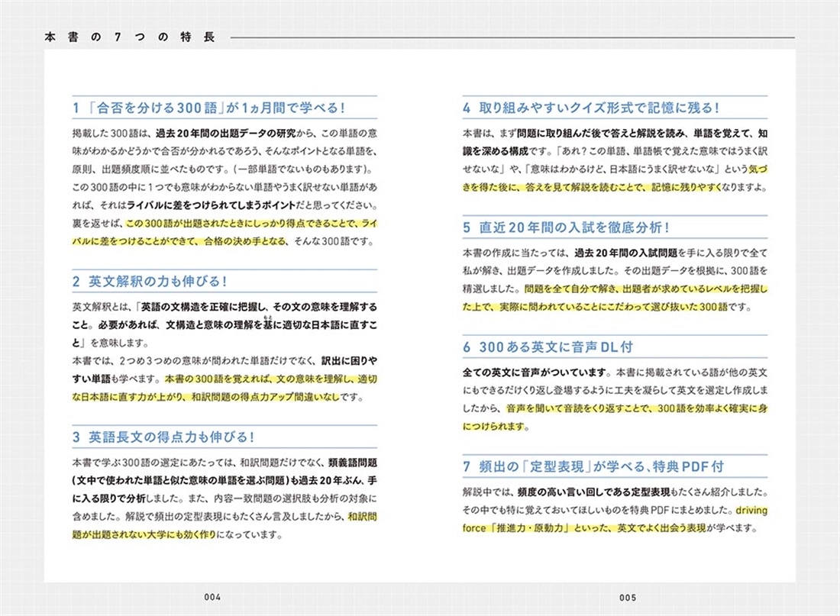
Task: Click the line starting 原則、出題頻度順に並べたものです
Action: [x=222, y=169]
